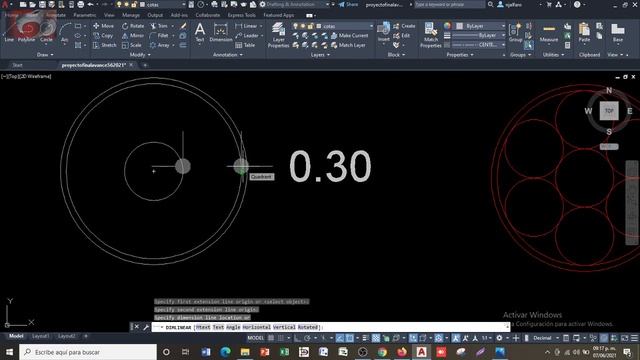Click Edit block button
This screenshot has height=360, width=640.
[x=402, y=36]
